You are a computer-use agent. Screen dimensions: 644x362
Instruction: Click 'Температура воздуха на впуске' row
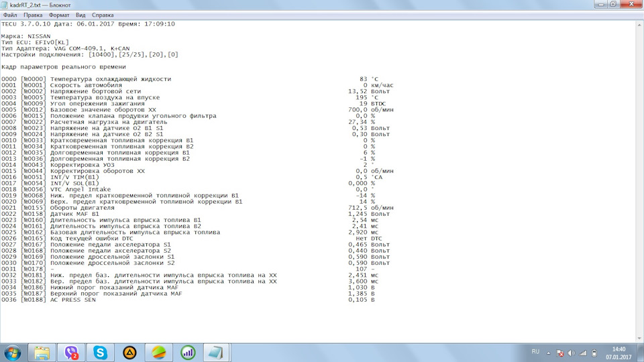(190, 98)
